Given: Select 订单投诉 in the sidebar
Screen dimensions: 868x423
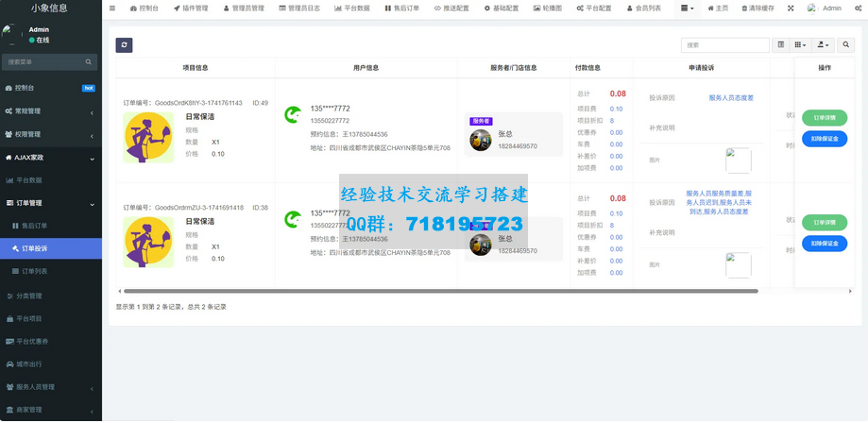Looking at the screenshot, I should (x=51, y=248).
